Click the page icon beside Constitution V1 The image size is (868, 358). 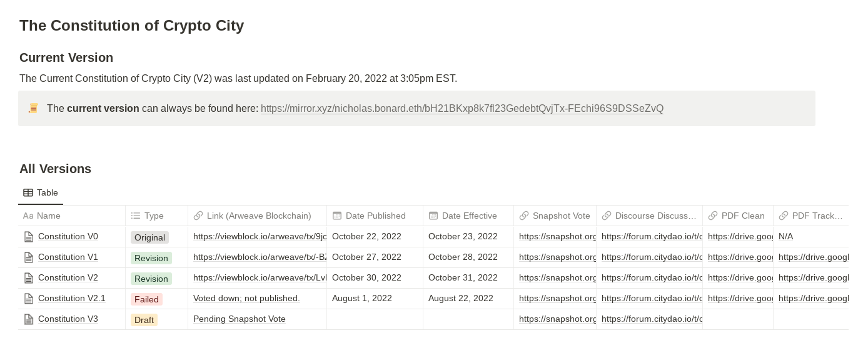tap(28, 257)
